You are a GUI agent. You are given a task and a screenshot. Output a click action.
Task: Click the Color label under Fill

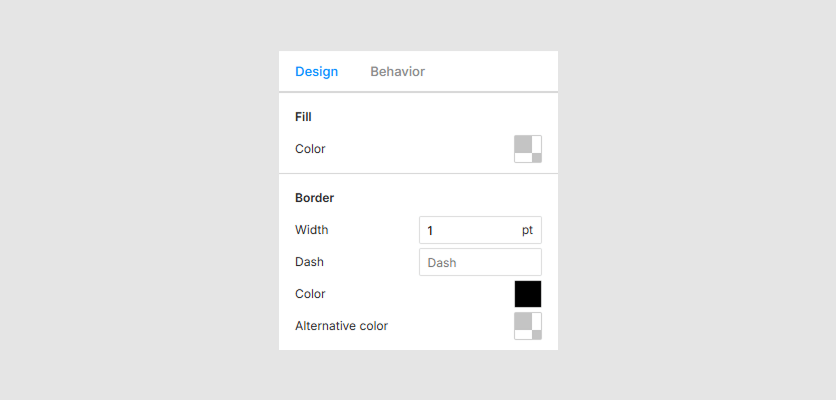[x=310, y=149]
